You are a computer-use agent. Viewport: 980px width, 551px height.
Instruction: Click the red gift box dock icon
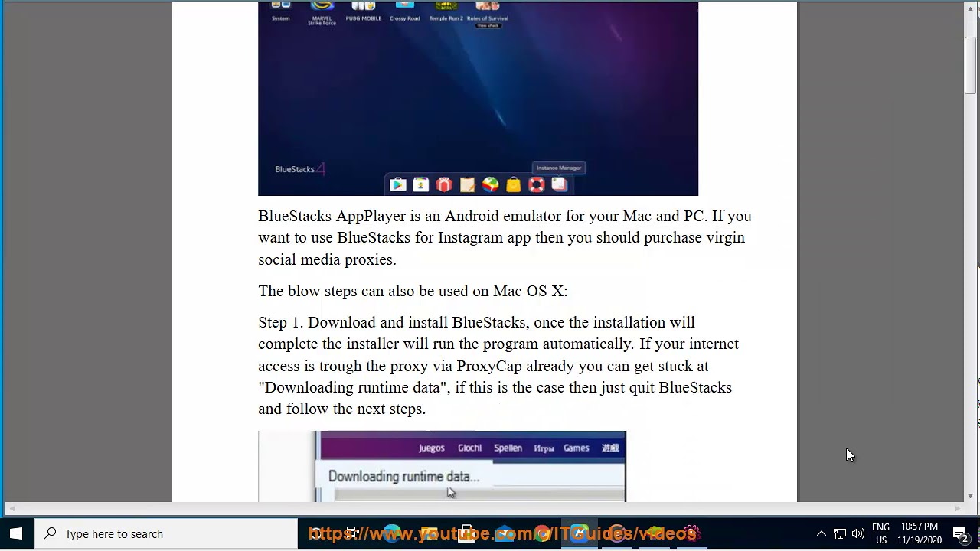click(444, 184)
